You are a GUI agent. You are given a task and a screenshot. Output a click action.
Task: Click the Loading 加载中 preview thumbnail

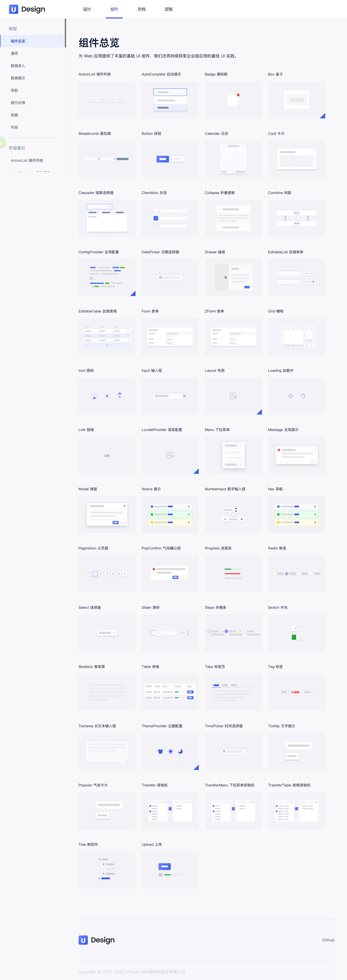pos(296,396)
